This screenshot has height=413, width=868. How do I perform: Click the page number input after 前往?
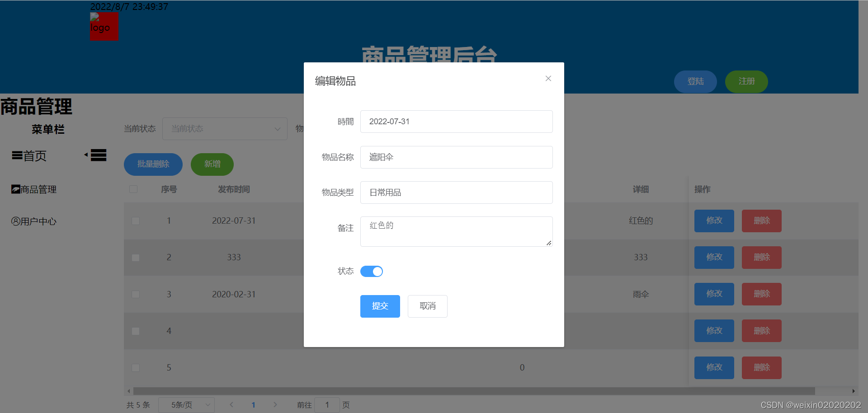tap(327, 405)
